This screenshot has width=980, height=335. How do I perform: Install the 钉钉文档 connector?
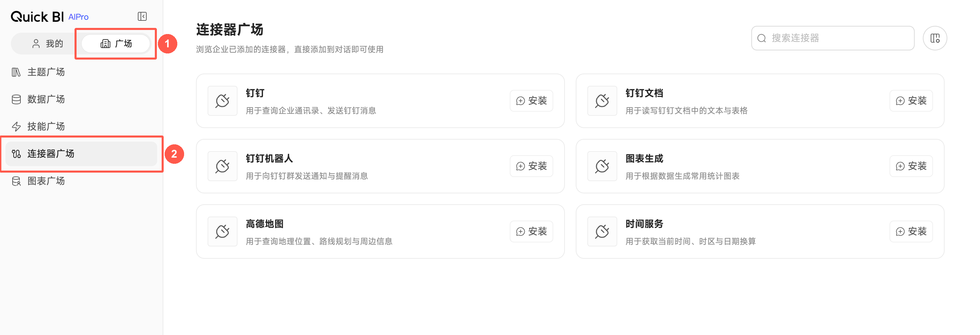(x=911, y=101)
